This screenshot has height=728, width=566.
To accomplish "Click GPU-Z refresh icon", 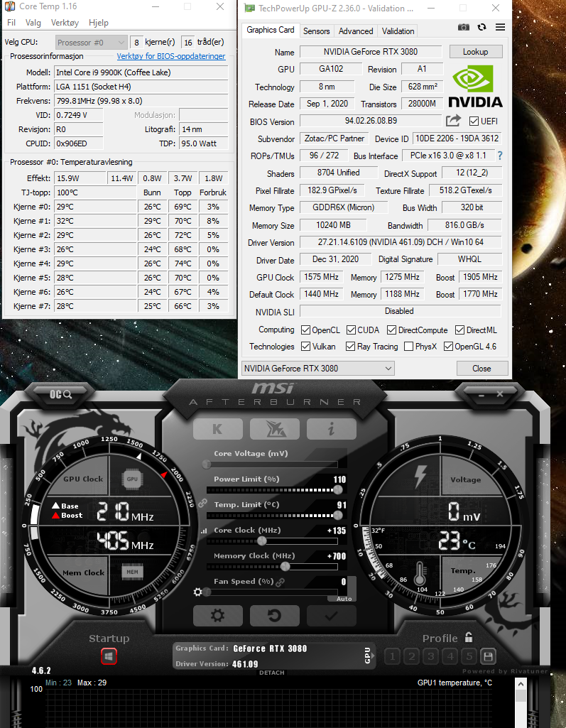I will coord(482,27).
